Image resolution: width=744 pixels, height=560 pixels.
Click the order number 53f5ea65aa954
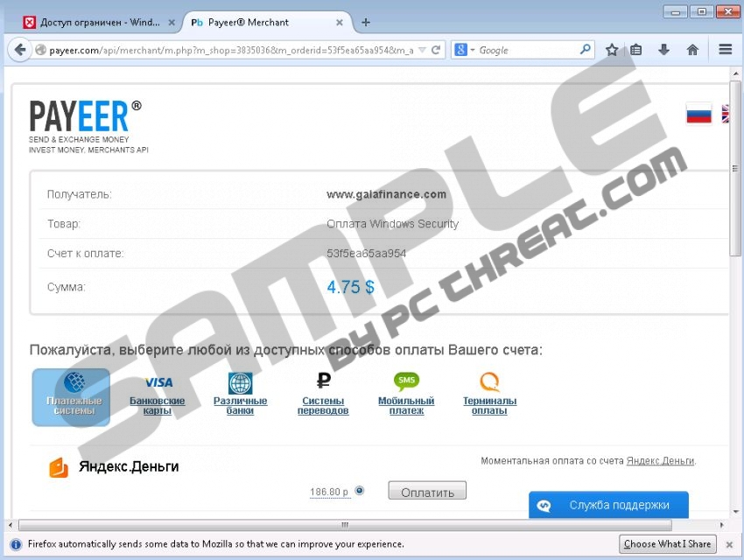pos(366,253)
